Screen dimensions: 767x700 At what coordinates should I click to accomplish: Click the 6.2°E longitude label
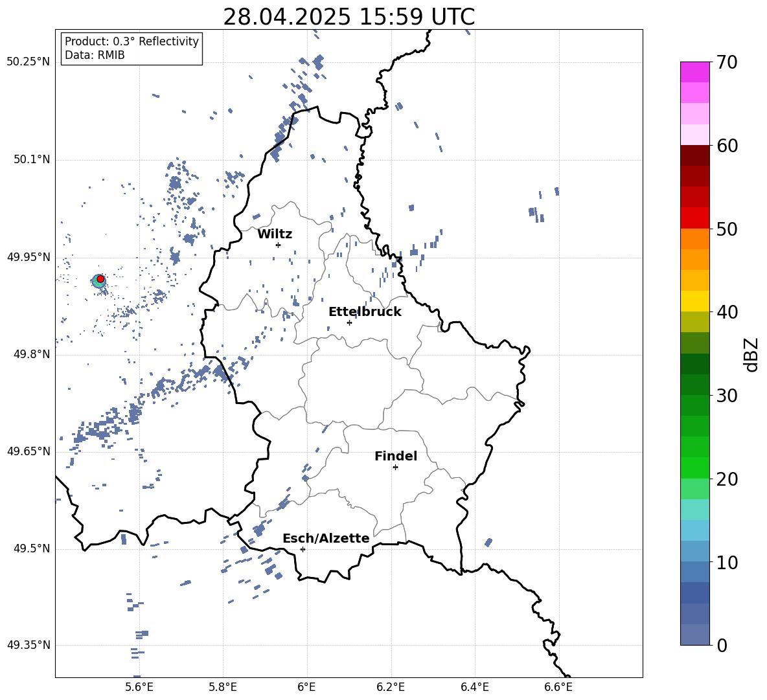[391, 687]
